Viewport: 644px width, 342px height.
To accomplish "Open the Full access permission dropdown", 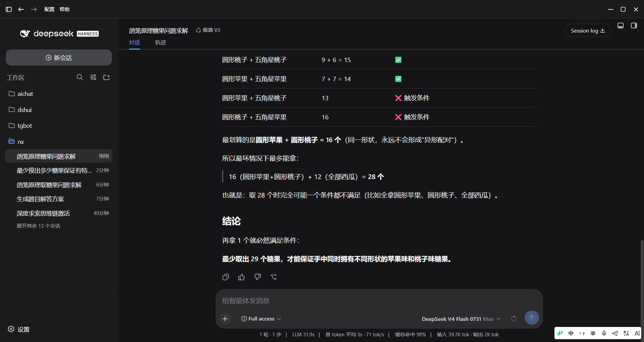I will click(261, 319).
